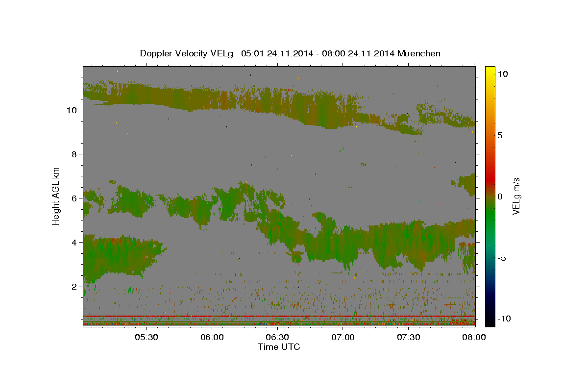Click the 07:30 time tick label
The image size is (588, 392).
(x=408, y=338)
